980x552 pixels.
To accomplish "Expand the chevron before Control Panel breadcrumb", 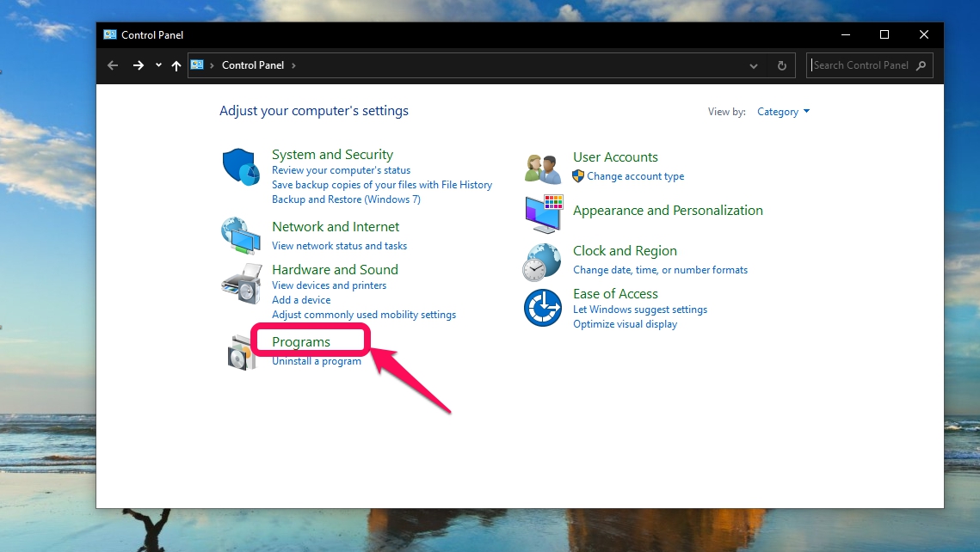I will pyautogui.click(x=213, y=65).
